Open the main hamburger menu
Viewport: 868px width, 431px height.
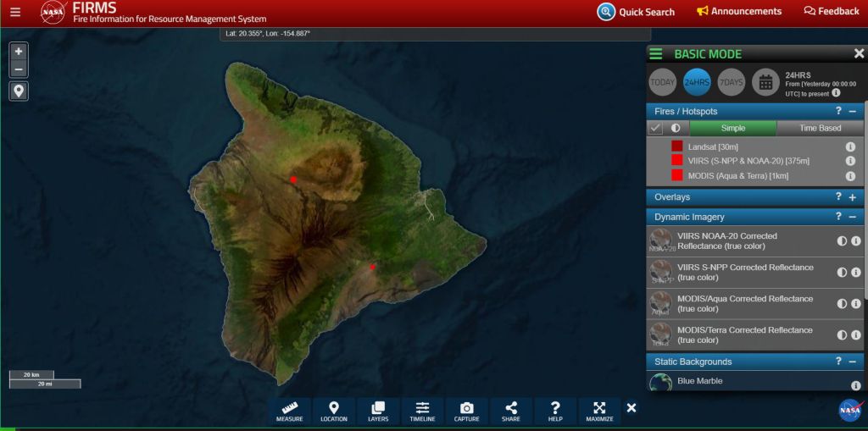(15, 13)
